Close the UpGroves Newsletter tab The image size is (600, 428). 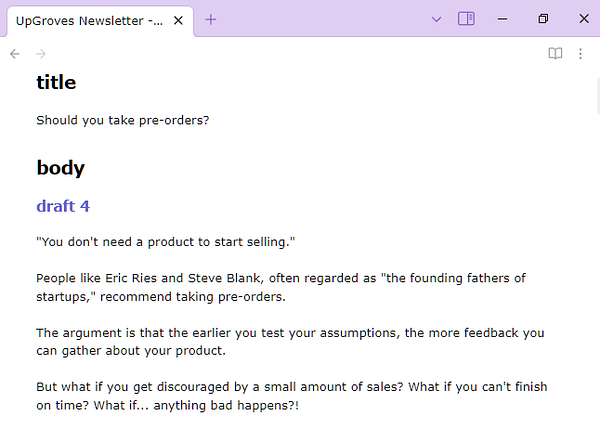point(178,19)
